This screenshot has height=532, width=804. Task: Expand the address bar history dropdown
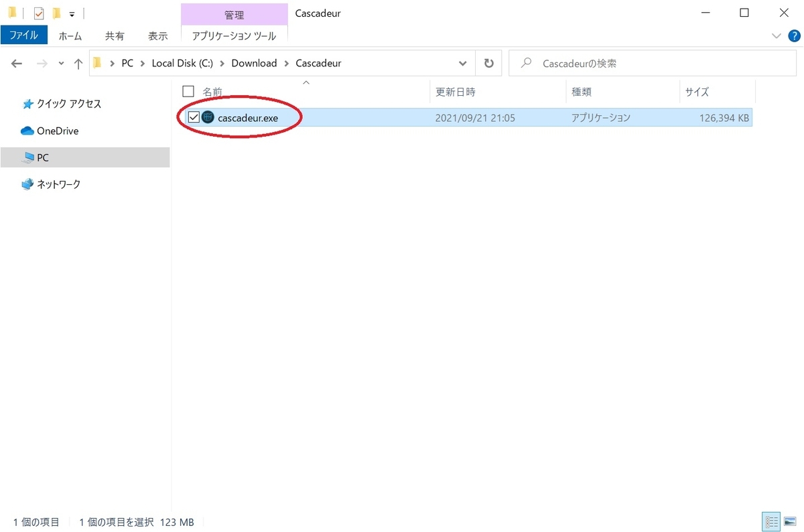(x=462, y=64)
